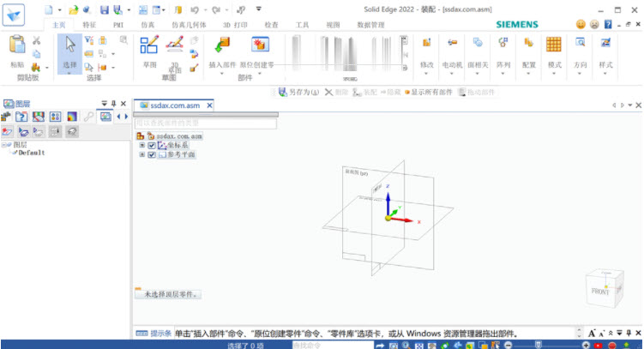Toggle the 参考平面 checkbox
This screenshot has width=644, height=349.
152,155
